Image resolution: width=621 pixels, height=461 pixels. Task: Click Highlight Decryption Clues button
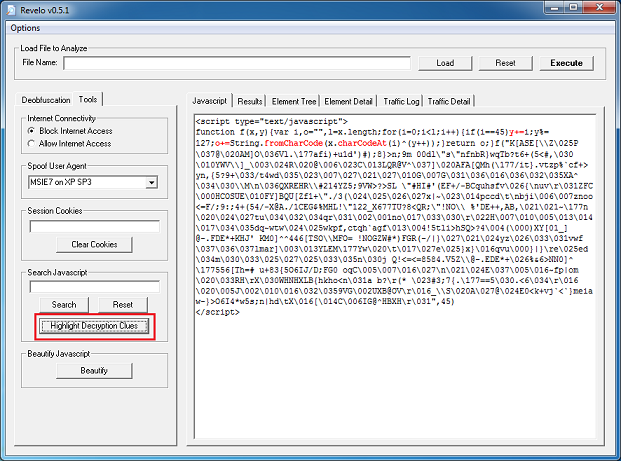pyautogui.click(x=94, y=326)
